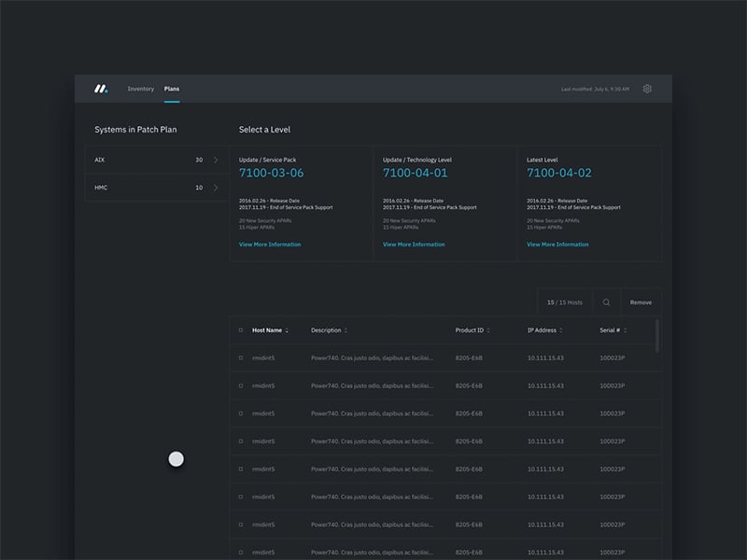
Task: Open View More Information for 7100-04-01
Action: pos(414,245)
